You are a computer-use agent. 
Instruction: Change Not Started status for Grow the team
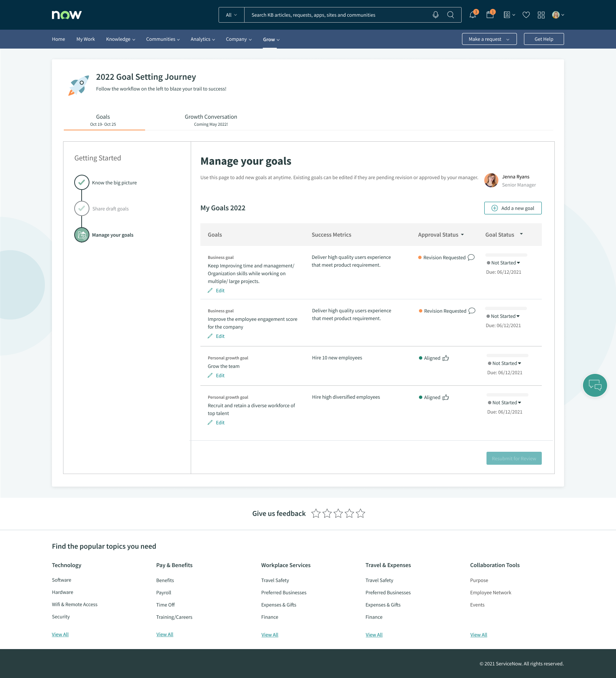(x=505, y=363)
